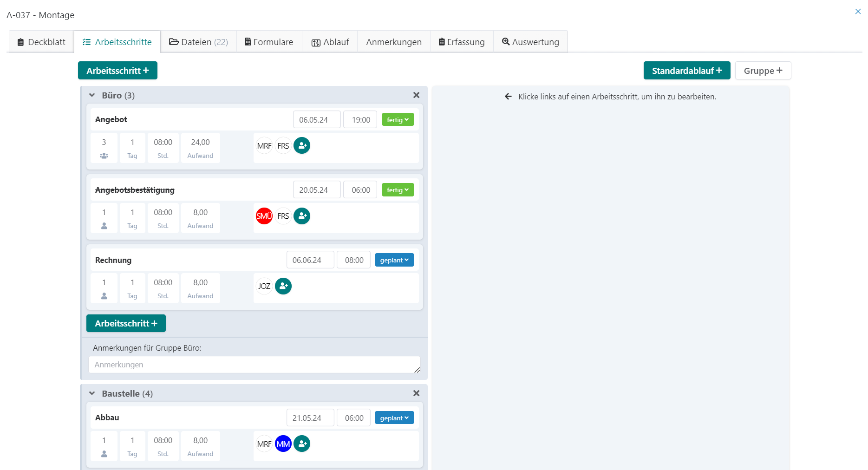Open geplant status dropdown for Rechnung
This screenshot has height=470, width=868.
394,260
